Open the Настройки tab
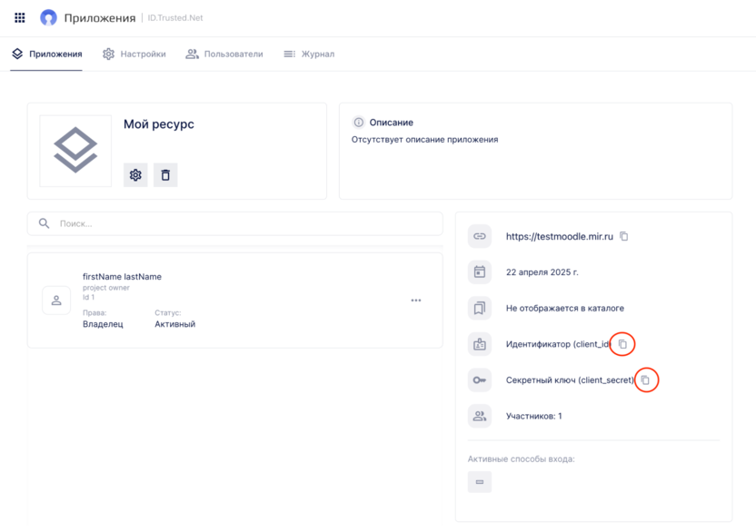Viewport: 756px width, 532px height. [134, 54]
